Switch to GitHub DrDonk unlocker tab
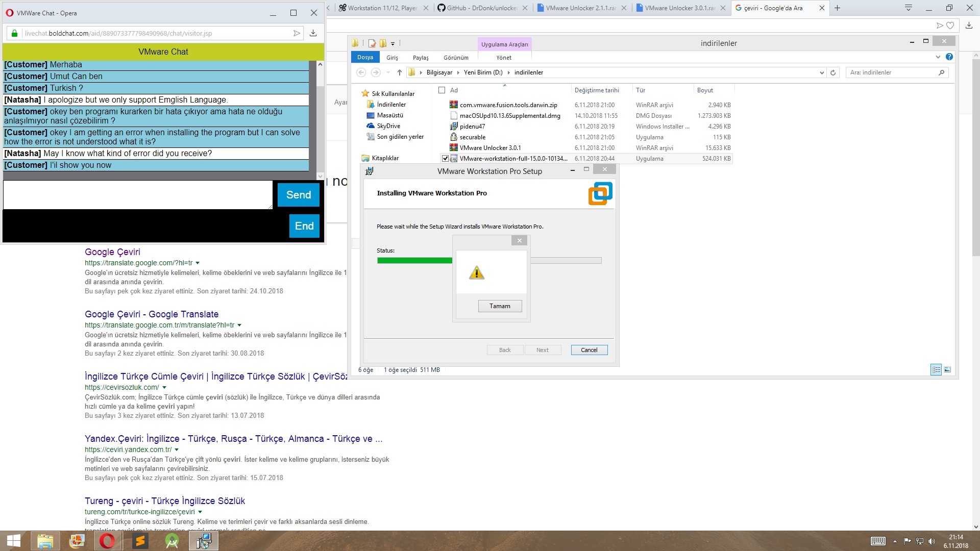 point(482,8)
